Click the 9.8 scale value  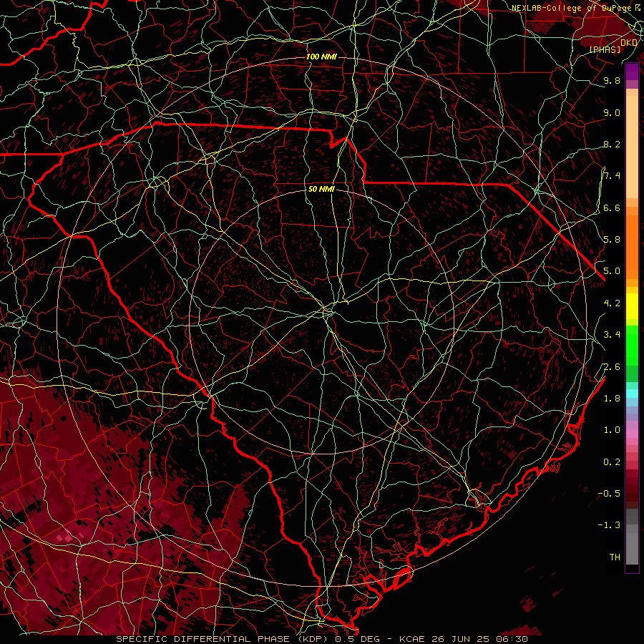tap(612, 81)
